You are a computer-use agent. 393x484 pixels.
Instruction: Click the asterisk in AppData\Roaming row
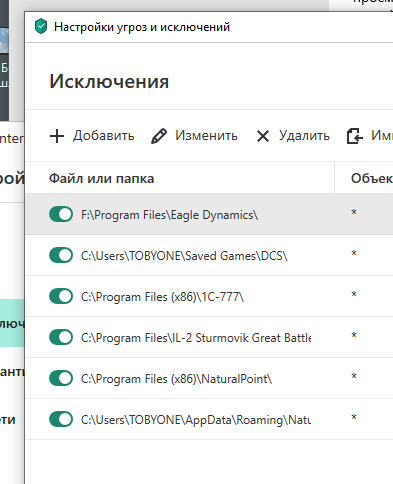click(354, 417)
